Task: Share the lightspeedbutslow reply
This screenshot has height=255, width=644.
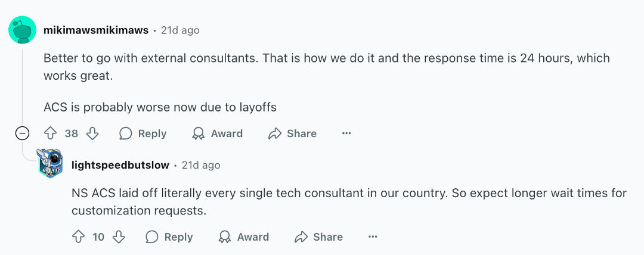Action: point(318,237)
